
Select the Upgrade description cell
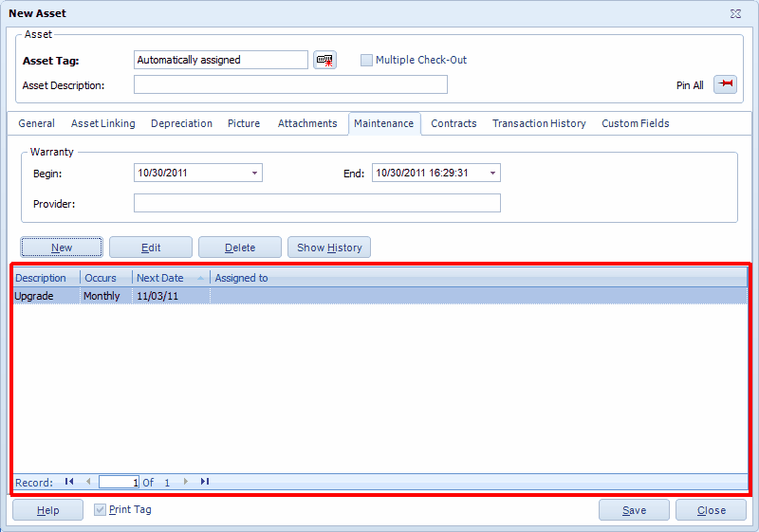point(46,296)
